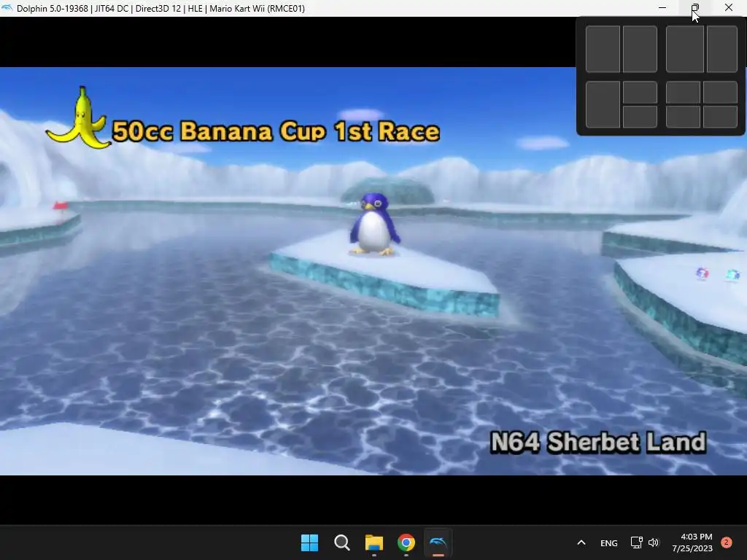Open File Explorer from the taskbar
The height and width of the screenshot is (560, 747).
(374, 542)
